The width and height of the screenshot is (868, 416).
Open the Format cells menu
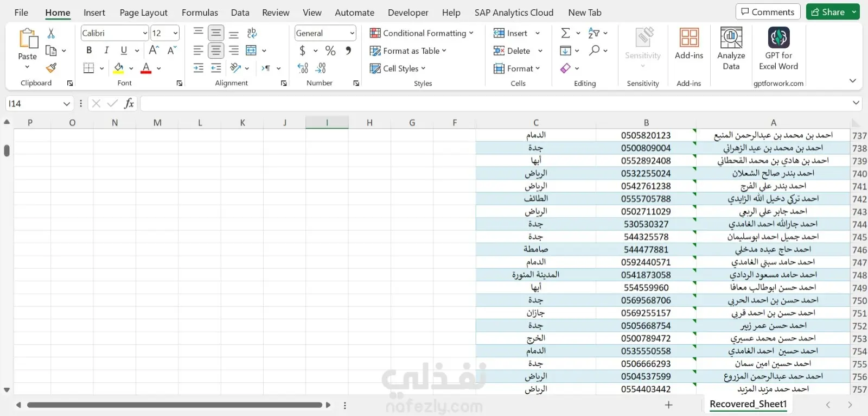pos(517,68)
